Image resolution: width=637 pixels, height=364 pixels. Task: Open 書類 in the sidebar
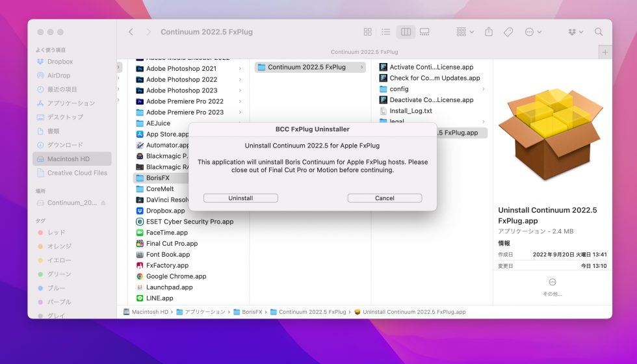point(53,131)
